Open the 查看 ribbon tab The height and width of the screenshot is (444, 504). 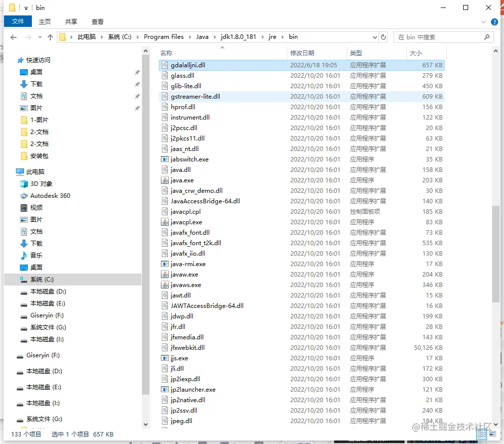point(98,21)
